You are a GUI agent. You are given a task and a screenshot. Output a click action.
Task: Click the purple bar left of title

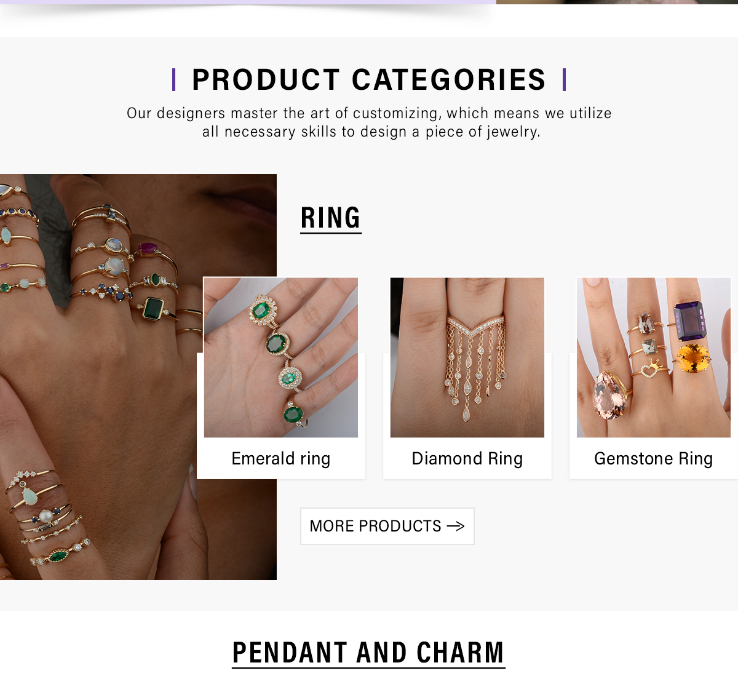coord(174,80)
